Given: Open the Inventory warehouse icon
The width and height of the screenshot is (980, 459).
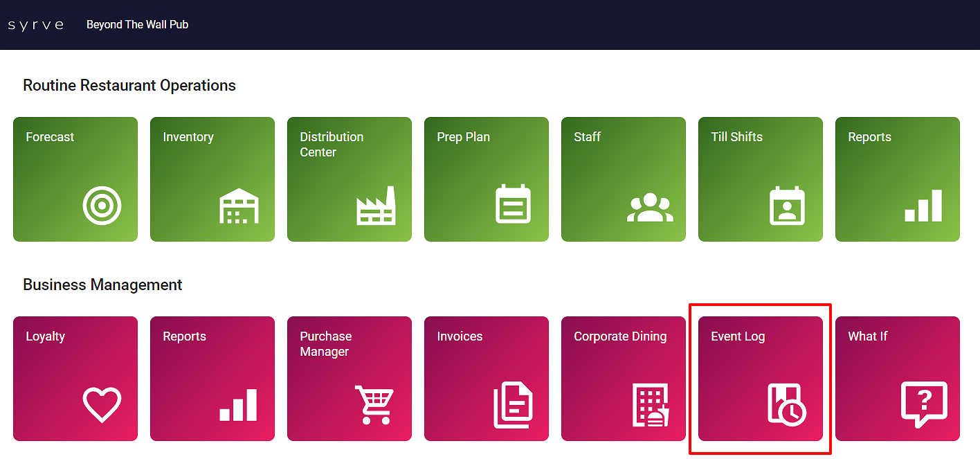Looking at the screenshot, I should tap(238, 206).
